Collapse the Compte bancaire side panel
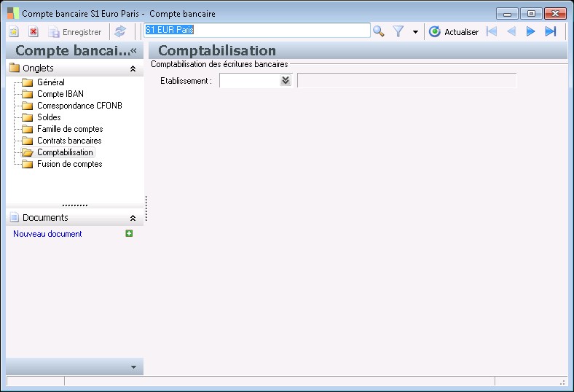Image resolution: width=574 pixels, height=392 pixels. (133, 51)
